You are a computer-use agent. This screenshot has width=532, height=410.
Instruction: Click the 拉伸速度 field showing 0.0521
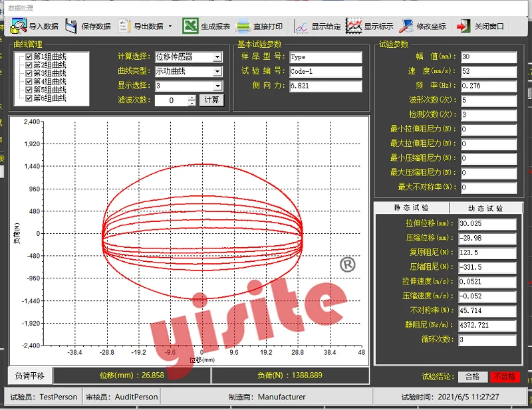[487, 282]
